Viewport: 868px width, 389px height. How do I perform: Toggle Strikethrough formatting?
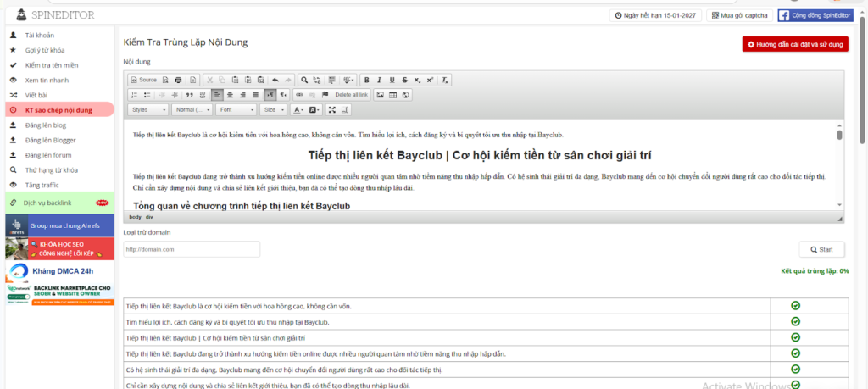(405, 80)
